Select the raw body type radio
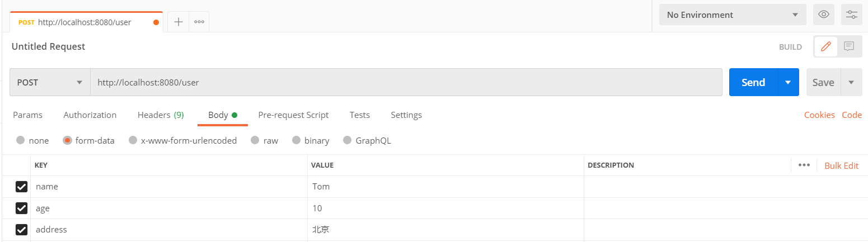 [x=255, y=140]
